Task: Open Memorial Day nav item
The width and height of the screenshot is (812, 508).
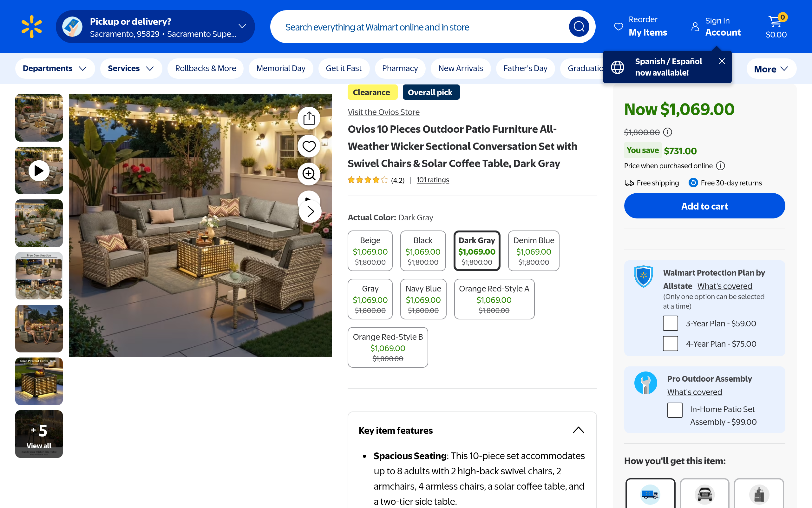Action: pos(281,69)
